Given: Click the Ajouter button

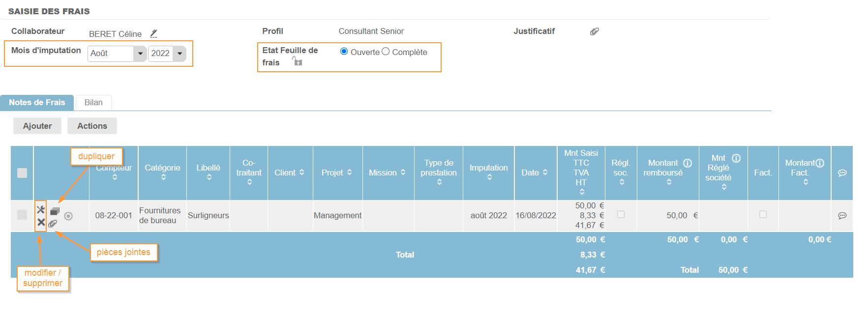Looking at the screenshot, I should click(37, 126).
